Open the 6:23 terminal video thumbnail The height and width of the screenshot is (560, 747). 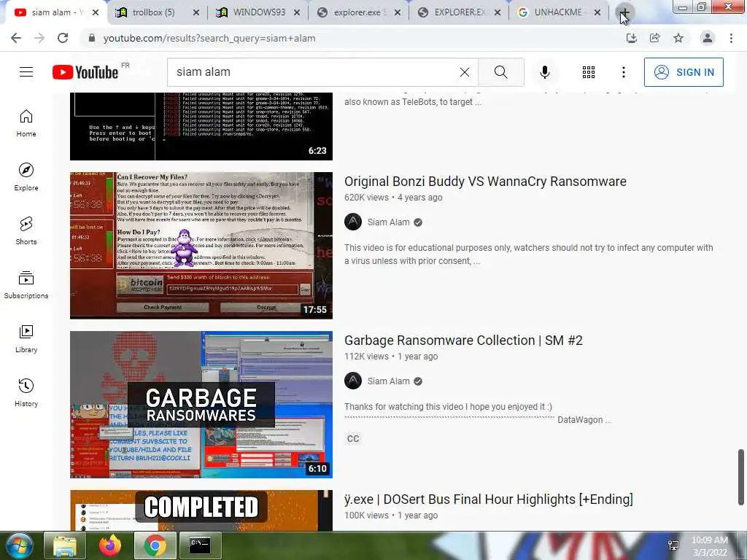click(201, 126)
